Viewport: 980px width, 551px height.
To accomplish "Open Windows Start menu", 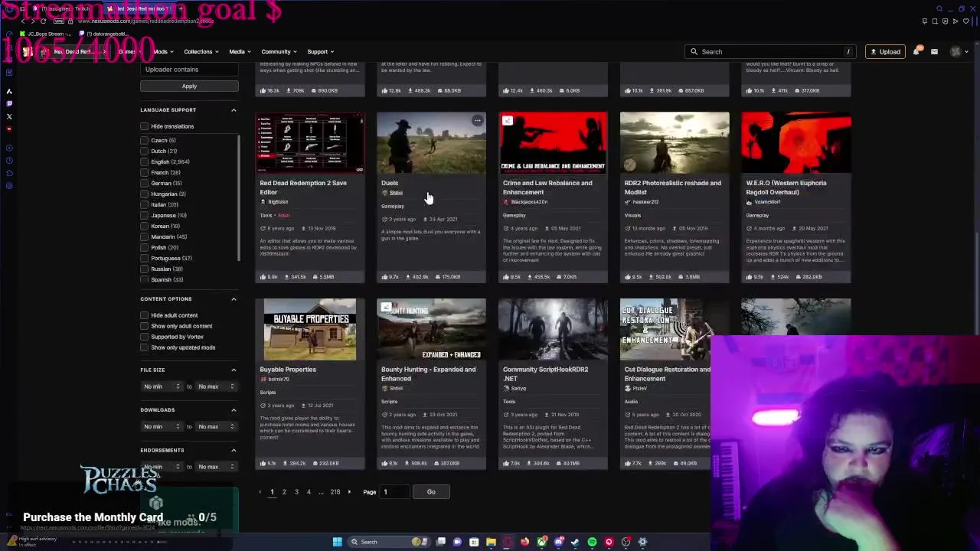I will 337,542.
